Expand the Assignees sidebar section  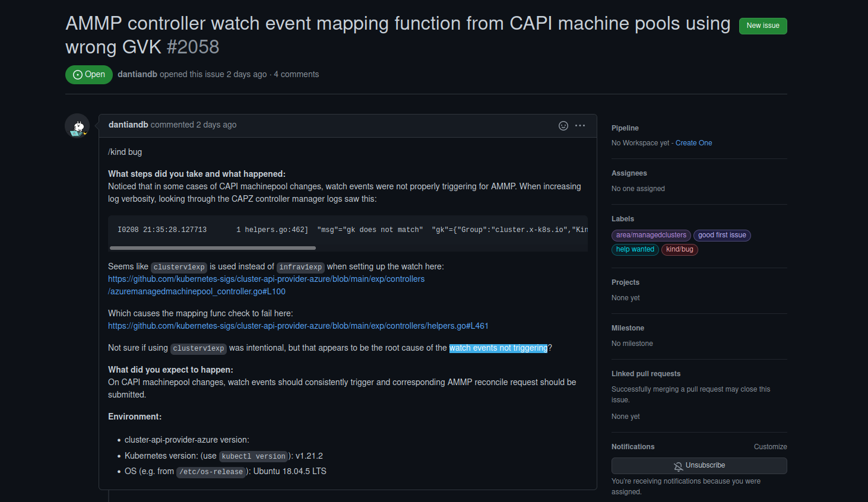[629, 173]
